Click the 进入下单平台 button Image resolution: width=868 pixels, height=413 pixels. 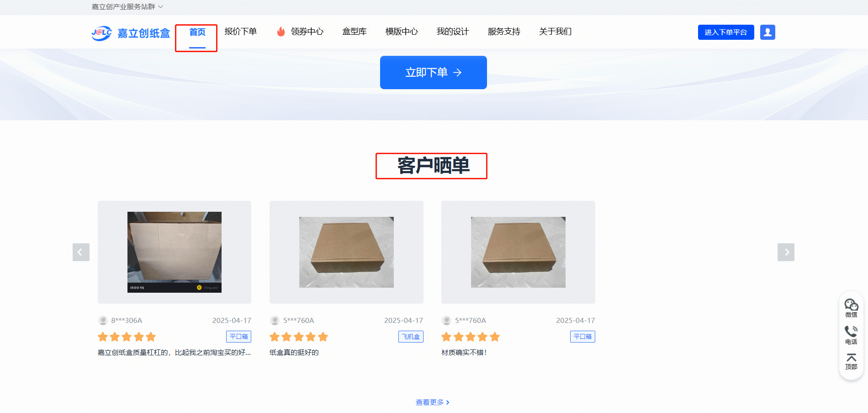click(726, 32)
